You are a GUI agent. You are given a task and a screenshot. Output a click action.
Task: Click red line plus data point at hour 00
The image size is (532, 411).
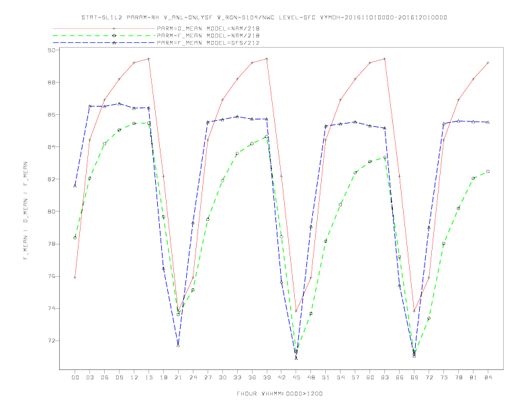[x=75, y=277]
